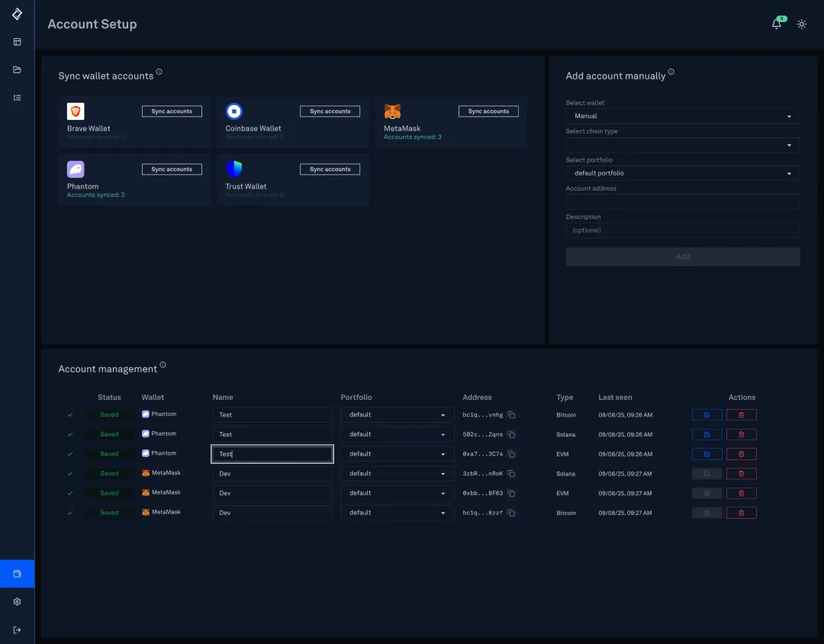Toggle light mode with the sun icon
824x644 pixels.
(801, 24)
